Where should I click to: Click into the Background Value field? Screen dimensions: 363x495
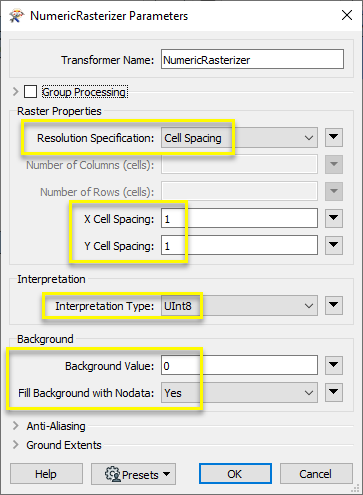(239, 366)
